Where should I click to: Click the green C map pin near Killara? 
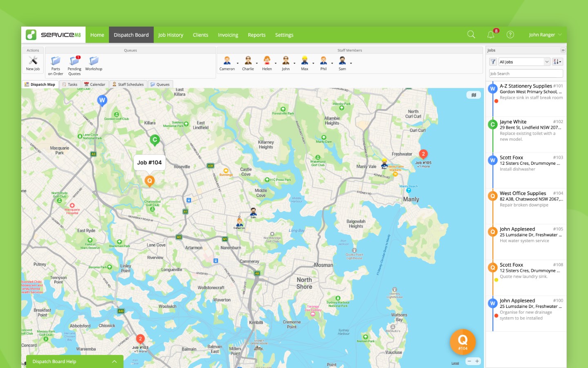[x=155, y=140]
